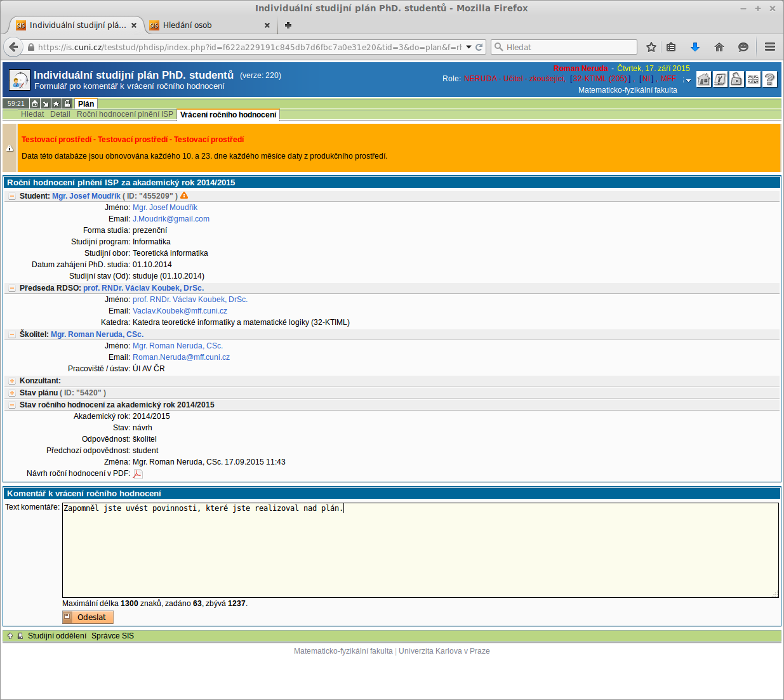Reload the page with the refresh icon
Image resolution: width=784 pixels, height=700 pixels.
pos(479,47)
